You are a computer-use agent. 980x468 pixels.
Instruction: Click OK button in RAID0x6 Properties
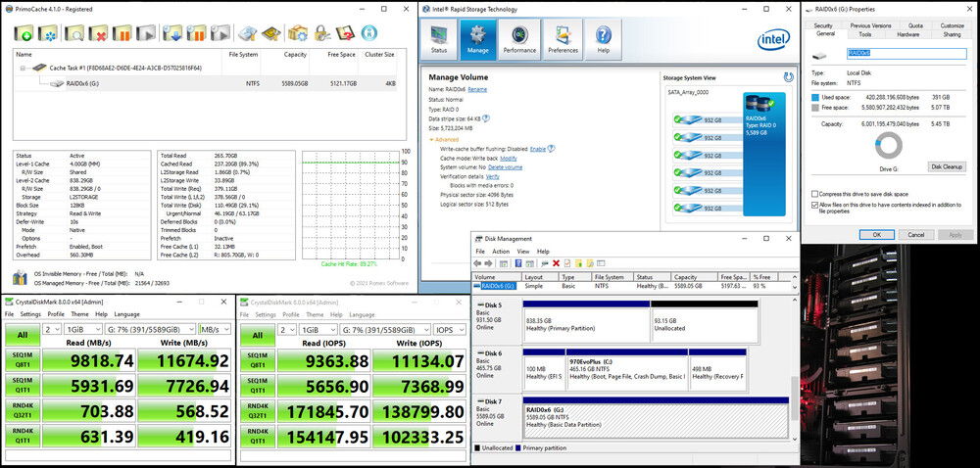coord(876,235)
